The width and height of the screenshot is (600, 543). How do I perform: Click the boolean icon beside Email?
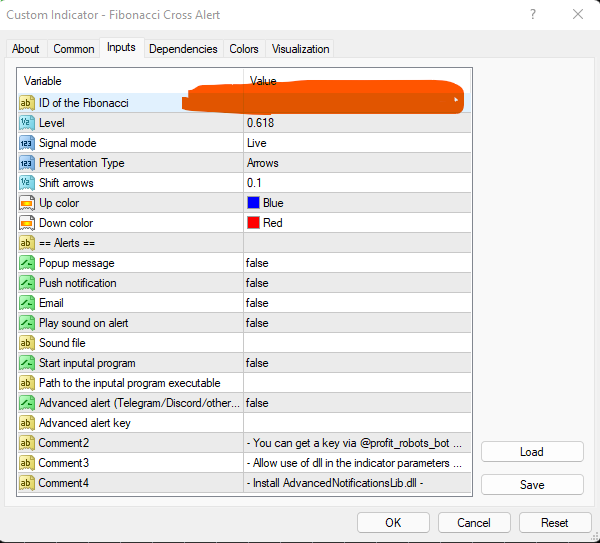click(27, 303)
